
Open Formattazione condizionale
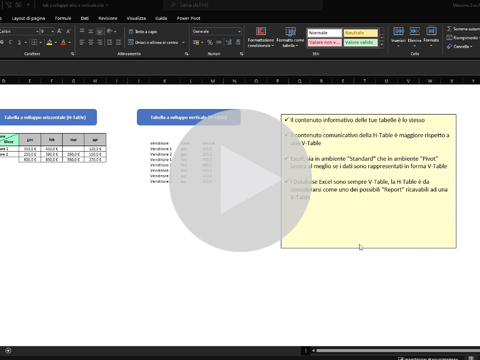pyautogui.click(x=261, y=37)
